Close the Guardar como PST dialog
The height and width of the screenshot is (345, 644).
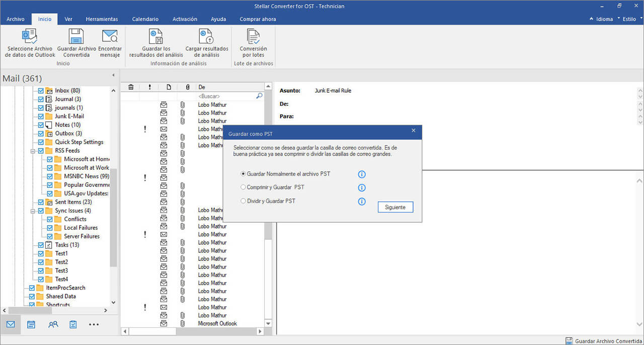414,131
